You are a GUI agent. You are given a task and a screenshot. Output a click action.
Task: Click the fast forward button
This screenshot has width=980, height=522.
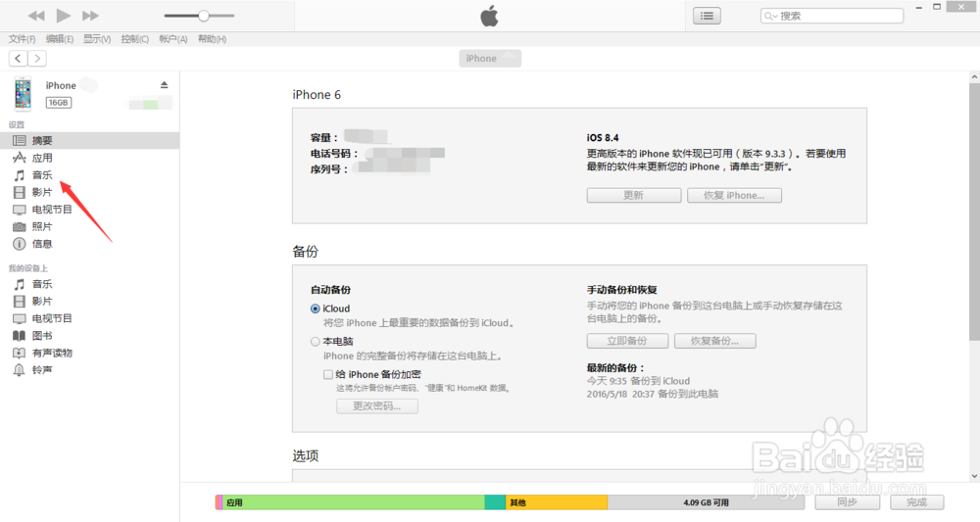[90, 16]
